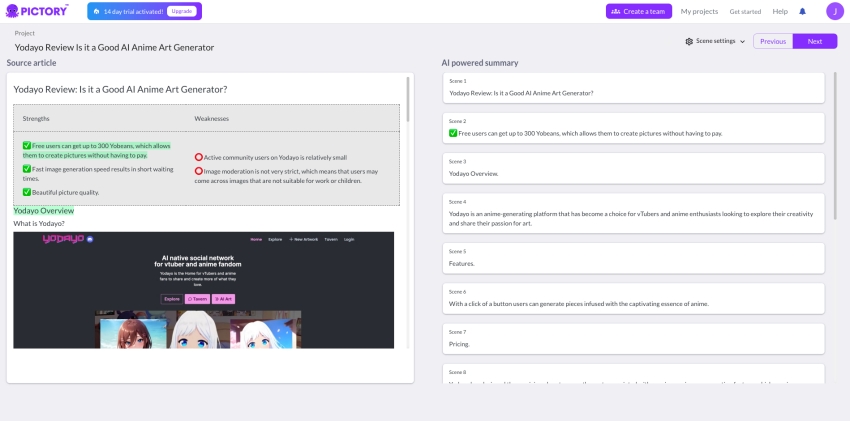Click the team icon in Create a team
Image resolution: width=850 pixels, height=421 pixels.
pyautogui.click(x=615, y=11)
